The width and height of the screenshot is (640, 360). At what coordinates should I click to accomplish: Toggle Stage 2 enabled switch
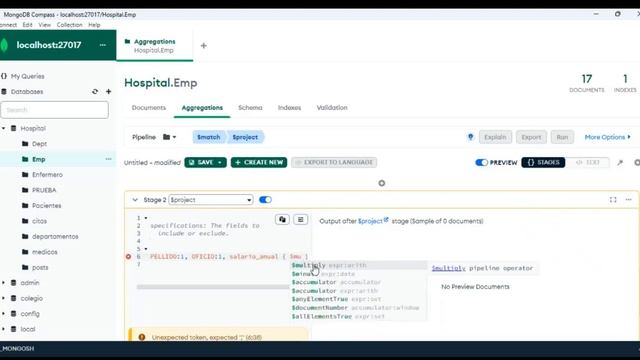pyautogui.click(x=265, y=200)
